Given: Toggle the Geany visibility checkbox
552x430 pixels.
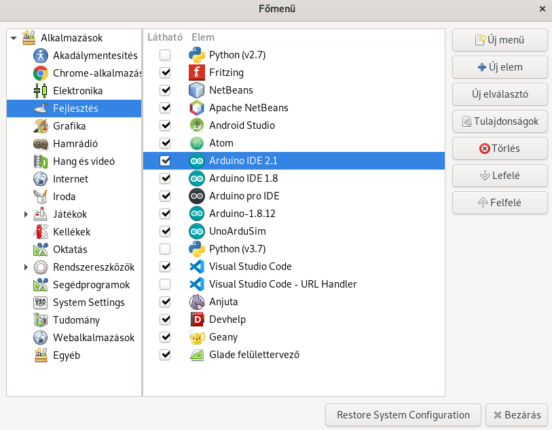Looking at the screenshot, I should tap(165, 337).
